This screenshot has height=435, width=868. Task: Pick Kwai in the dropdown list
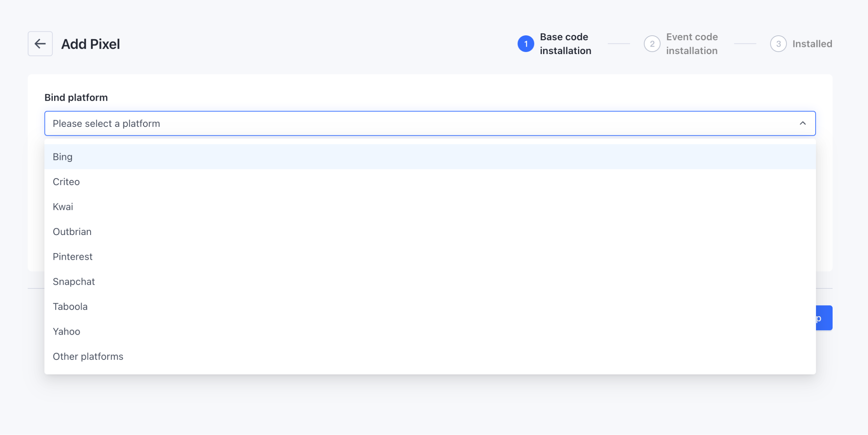63,207
